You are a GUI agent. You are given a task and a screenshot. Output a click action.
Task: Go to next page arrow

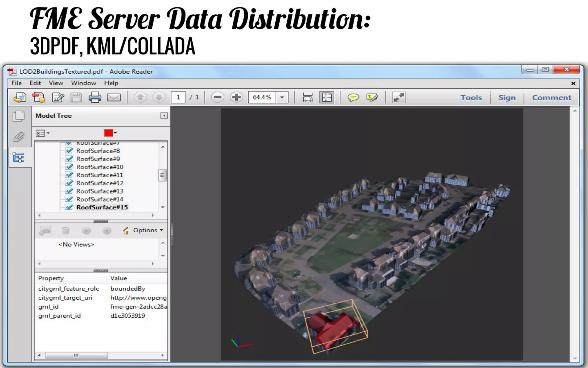coord(159,97)
